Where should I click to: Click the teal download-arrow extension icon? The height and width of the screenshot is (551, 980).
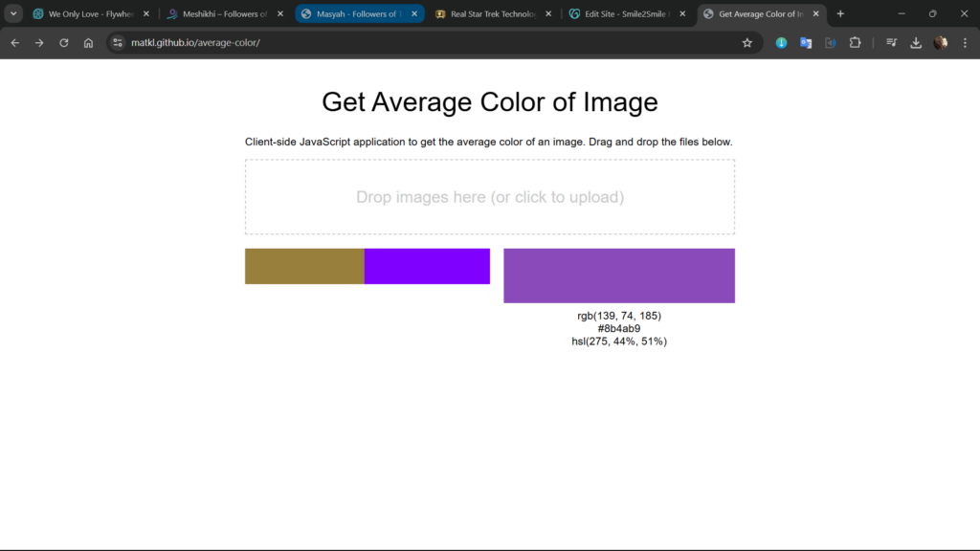[x=781, y=43]
